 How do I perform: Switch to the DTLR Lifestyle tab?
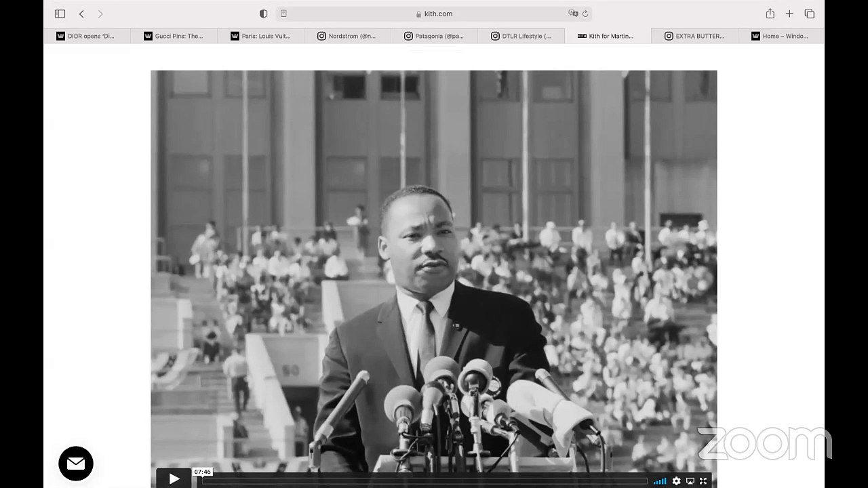[x=521, y=36]
